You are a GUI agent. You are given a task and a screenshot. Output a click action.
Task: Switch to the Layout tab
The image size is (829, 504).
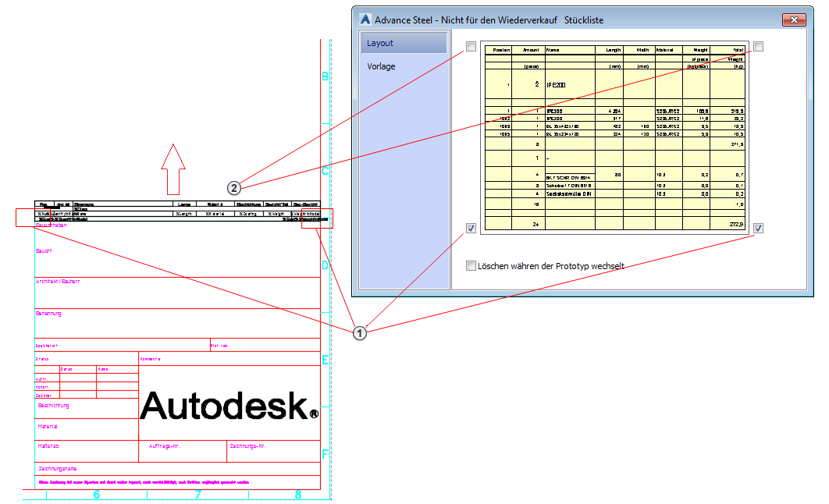[x=404, y=43]
